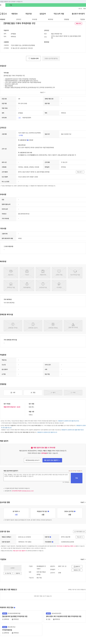This screenshot has height=644, width=86.
Task: Switch to the 근무조건 section tab
Action: (x=19, y=19)
